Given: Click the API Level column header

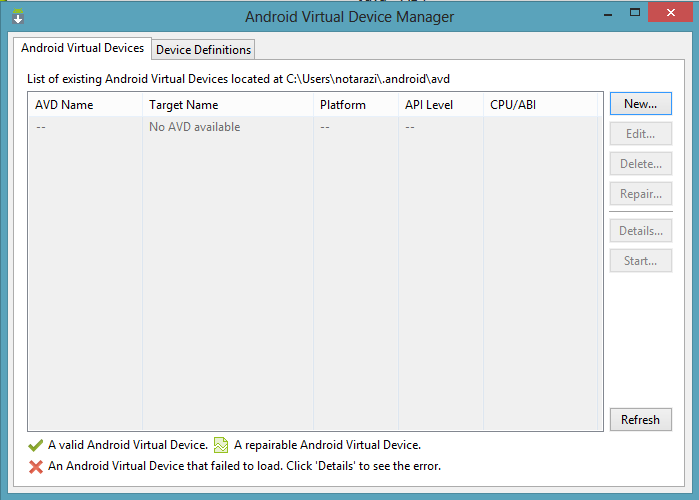Looking at the screenshot, I should [441, 105].
